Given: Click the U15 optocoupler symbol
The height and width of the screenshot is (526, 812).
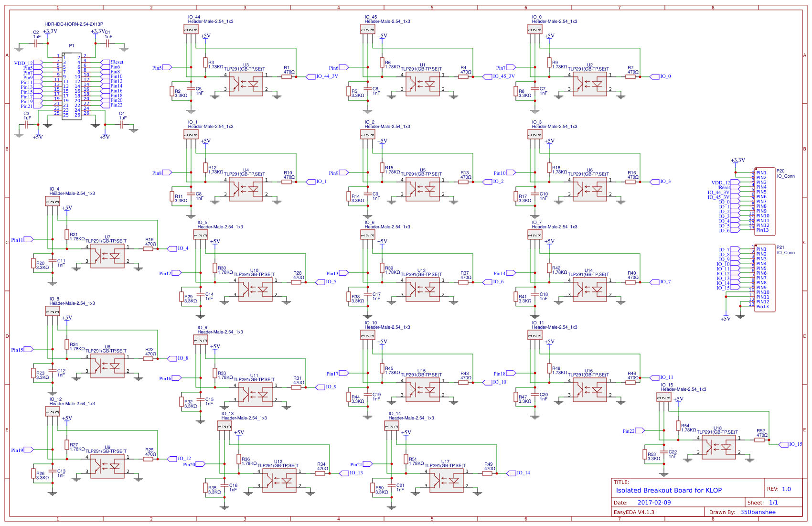Looking at the screenshot, I should click(423, 389).
